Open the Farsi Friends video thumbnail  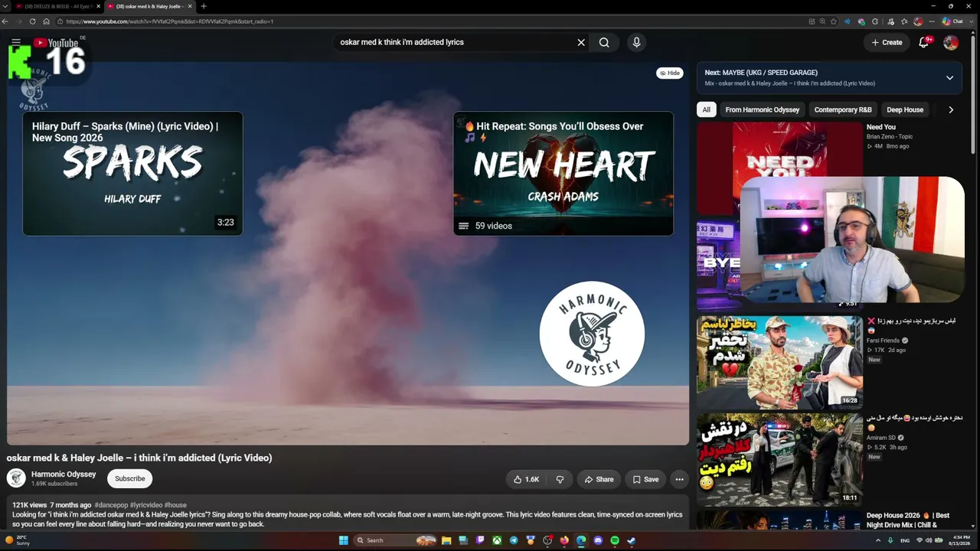(779, 363)
